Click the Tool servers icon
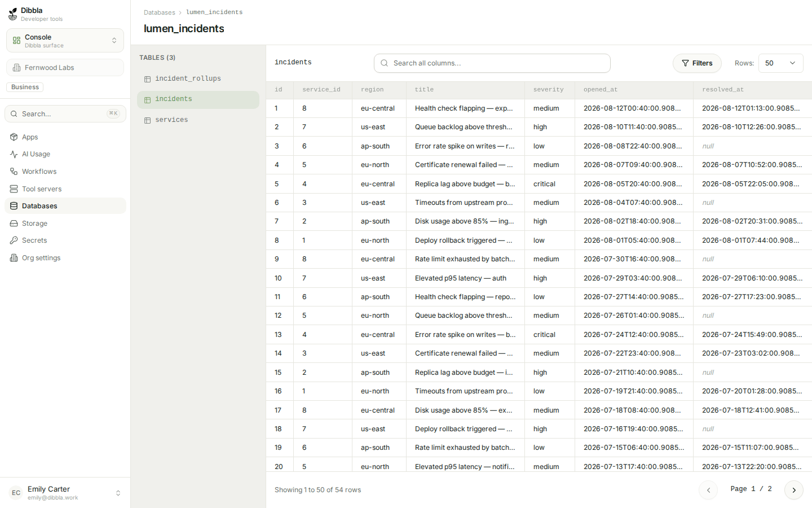Image resolution: width=812 pixels, height=508 pixels. point(14,189)
